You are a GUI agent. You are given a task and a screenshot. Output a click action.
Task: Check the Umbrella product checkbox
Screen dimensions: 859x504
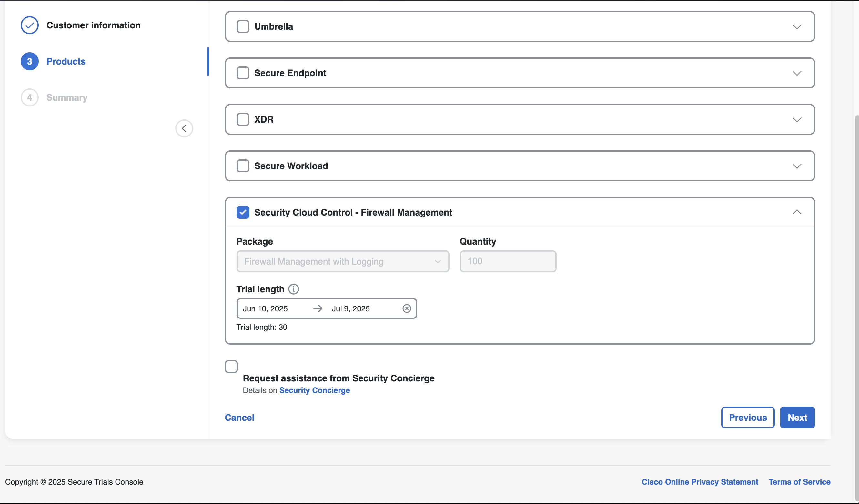(x=243, y=26)
